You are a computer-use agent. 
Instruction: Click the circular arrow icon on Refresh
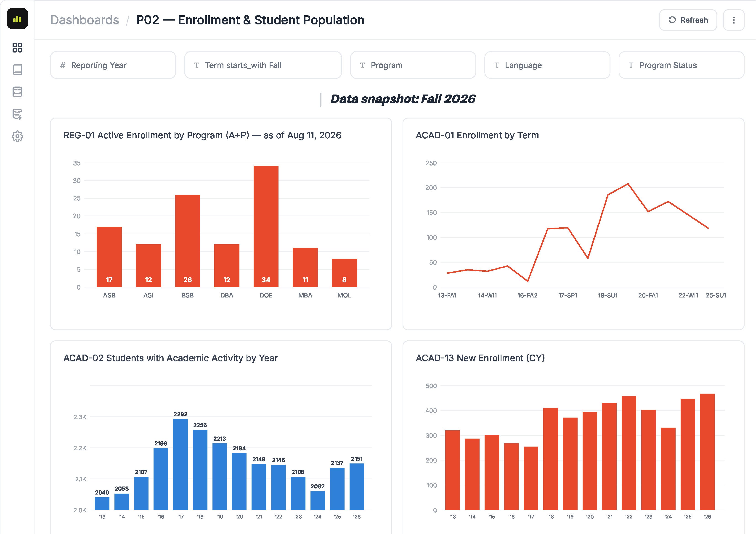pos(672,20)
